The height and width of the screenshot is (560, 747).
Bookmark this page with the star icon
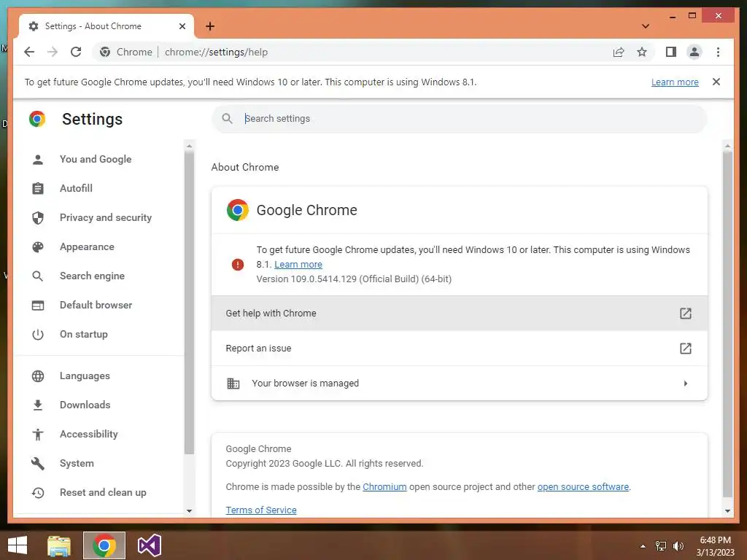pyautogui.click(x=642, y=52)
